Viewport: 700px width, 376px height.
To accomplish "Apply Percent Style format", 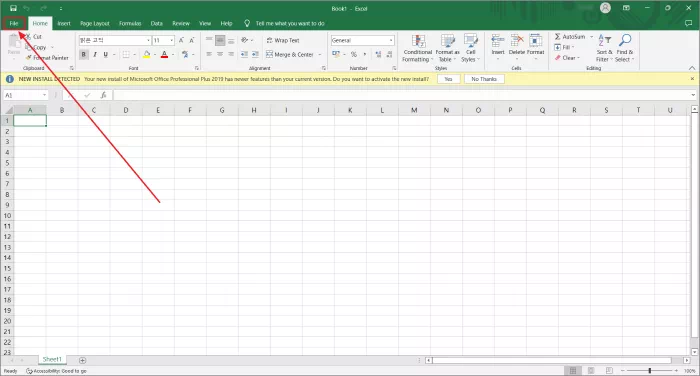I will click(354, 54).
